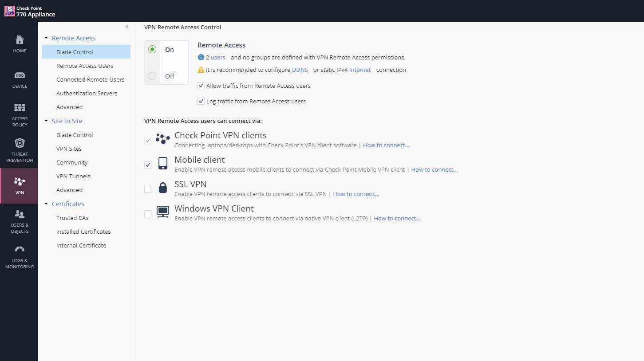This screenshot has width=644, height=361.
Task: Click the Mobile client phone icon
Action: (x=163, y=163)
